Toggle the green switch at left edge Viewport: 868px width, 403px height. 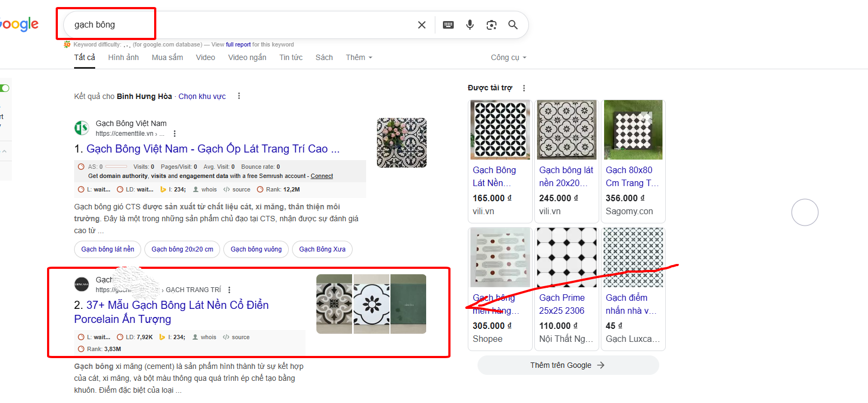[5, 88]
